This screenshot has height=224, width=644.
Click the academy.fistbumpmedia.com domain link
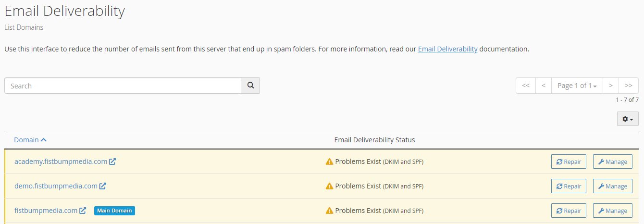(x=61, y=162)
